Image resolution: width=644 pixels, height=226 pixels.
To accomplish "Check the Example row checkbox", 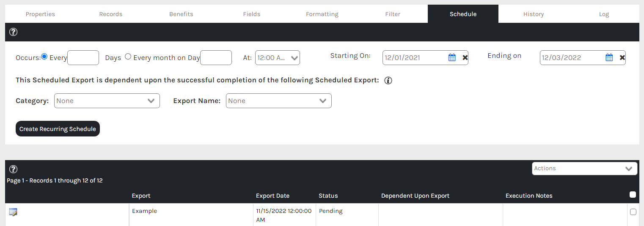I will pyautogui.click(x=633, y=212).
